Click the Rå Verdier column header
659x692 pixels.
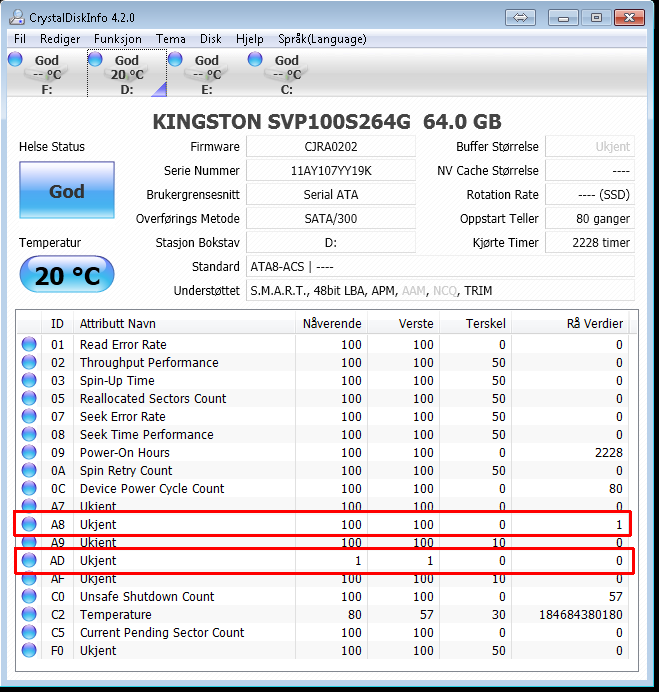coord(571,323)
